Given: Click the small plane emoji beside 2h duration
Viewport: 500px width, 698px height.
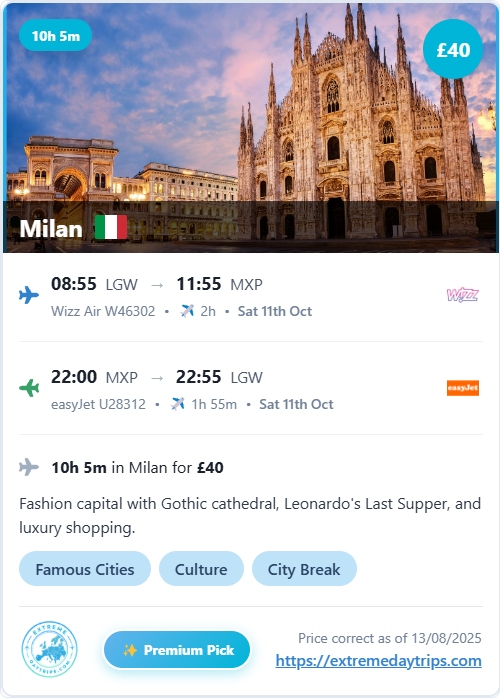Looking at the screenshot, I should [x=187, y=311].
